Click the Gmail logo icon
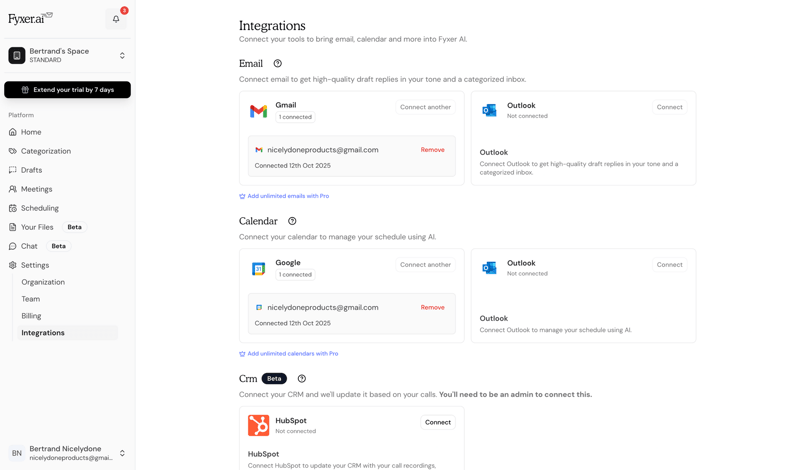 pyautogui.click(x=258, y=111)
